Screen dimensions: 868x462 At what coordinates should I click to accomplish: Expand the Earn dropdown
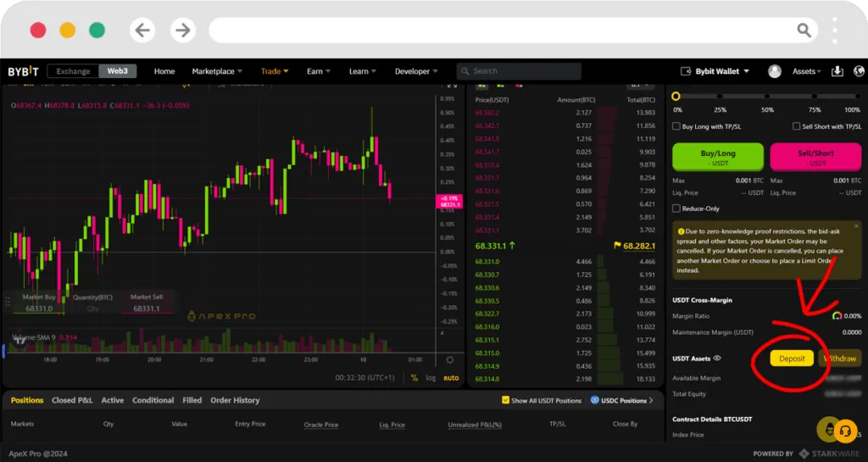[319, 71]
